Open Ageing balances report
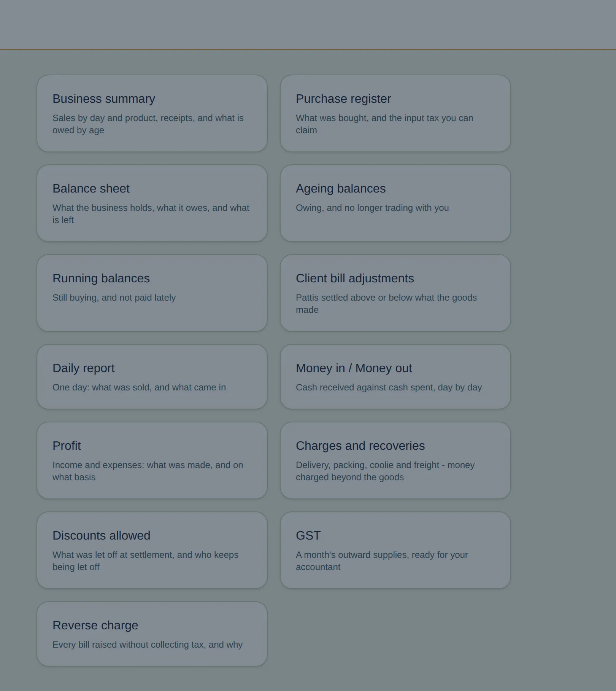 (395, 203)
